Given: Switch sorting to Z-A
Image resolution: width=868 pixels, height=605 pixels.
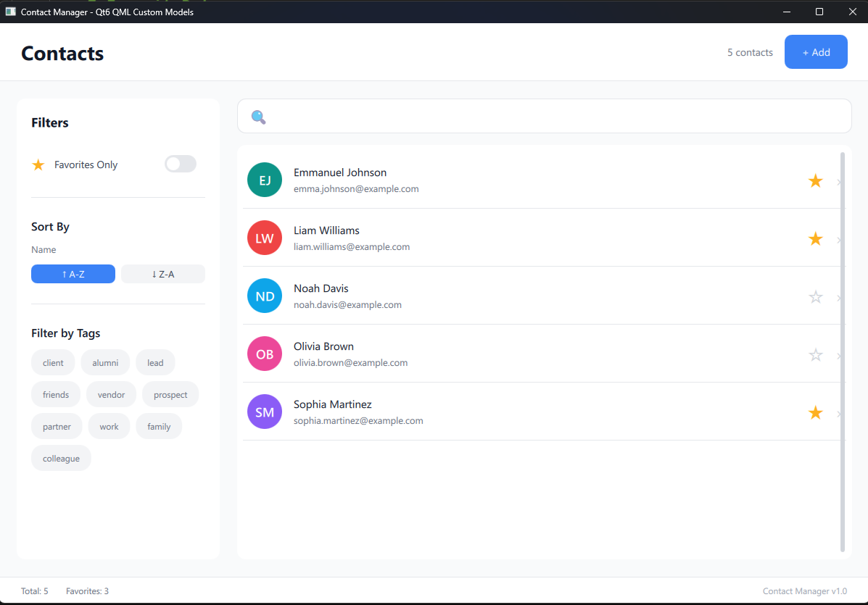Looking at the screenshot, I should tap(162, 274).
